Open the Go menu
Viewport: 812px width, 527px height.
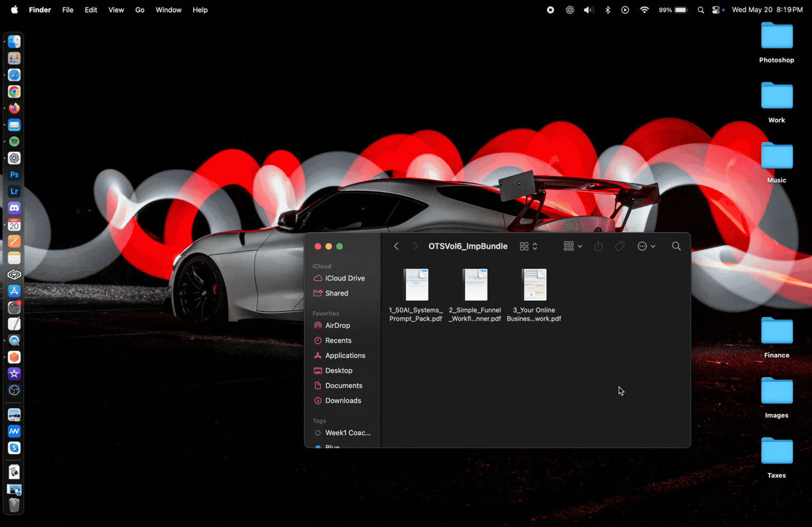tap(140, 10)
